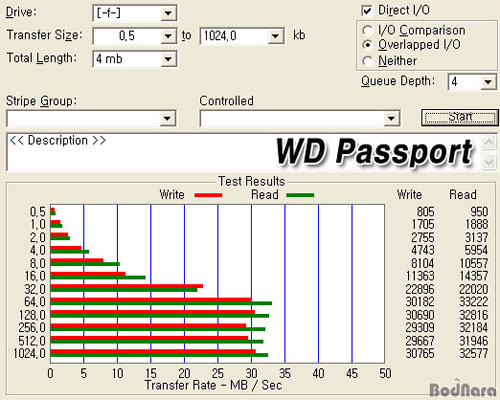Image resolution: width=500 pixels, height=400 pixels.
Task: Open the Queue Depth dropdown
Action: (488, 82)
